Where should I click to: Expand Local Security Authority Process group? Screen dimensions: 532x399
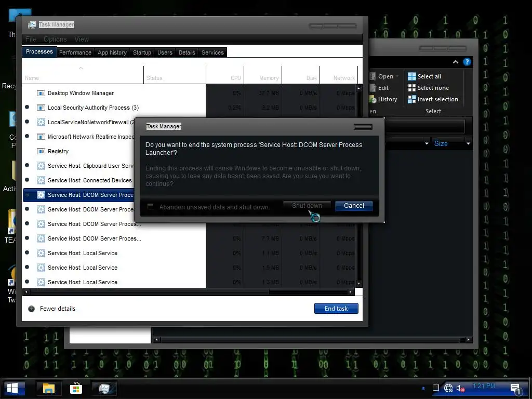pos(27,107)
